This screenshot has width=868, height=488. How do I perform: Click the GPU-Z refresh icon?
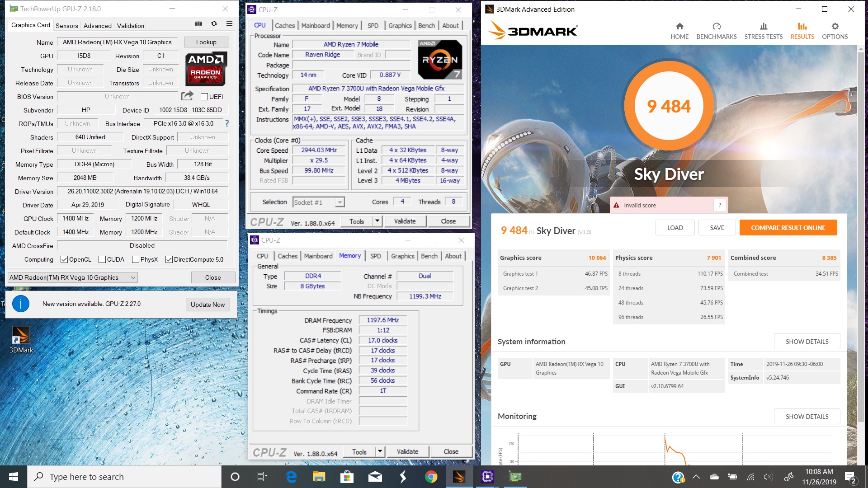click(x=214, y=24)
